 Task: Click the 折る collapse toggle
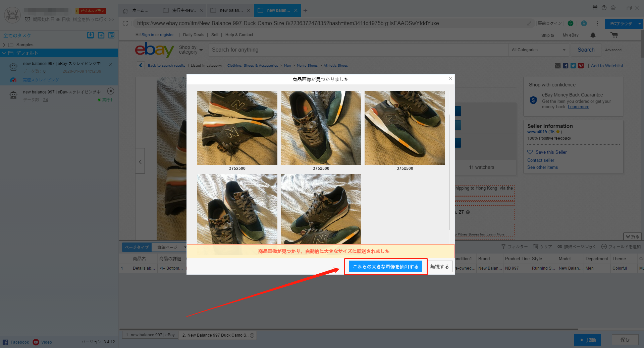tap(632, 236)
